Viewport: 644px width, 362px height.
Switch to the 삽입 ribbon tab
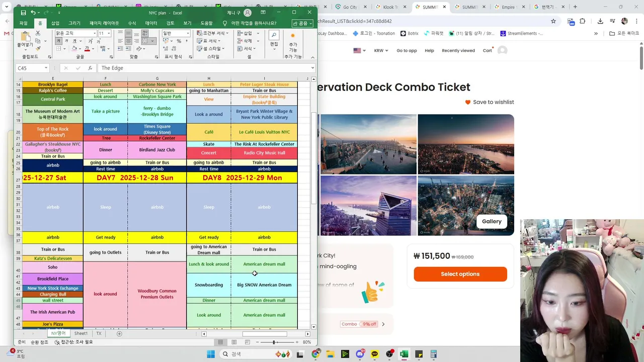pos(55,23)
